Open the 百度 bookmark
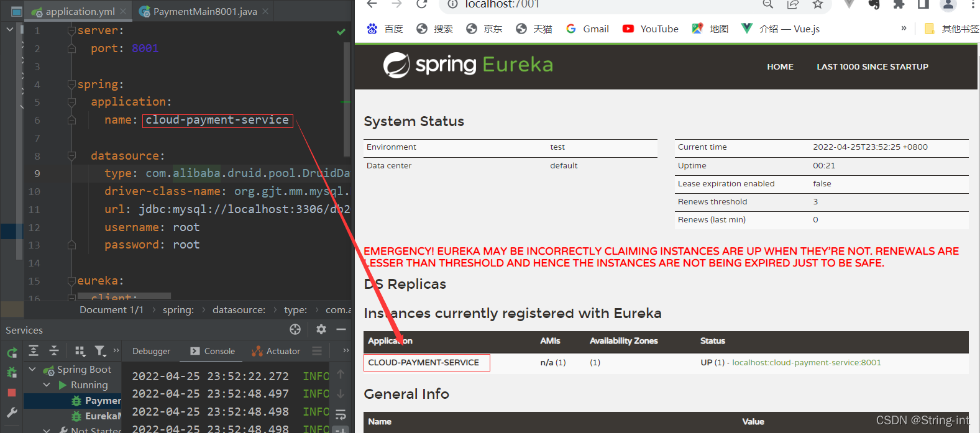Viewport: 980px width, 433px height. tap(385, 29)
